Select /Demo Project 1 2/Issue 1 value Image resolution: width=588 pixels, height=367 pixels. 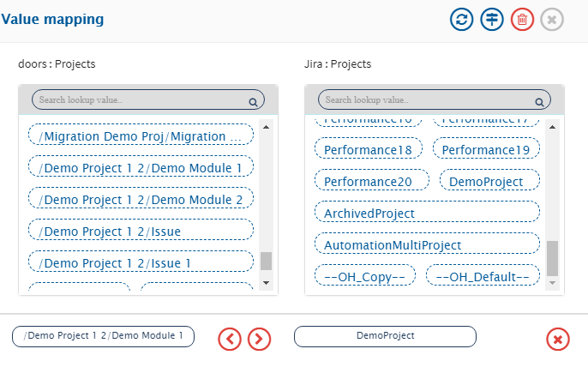point(141,262)
